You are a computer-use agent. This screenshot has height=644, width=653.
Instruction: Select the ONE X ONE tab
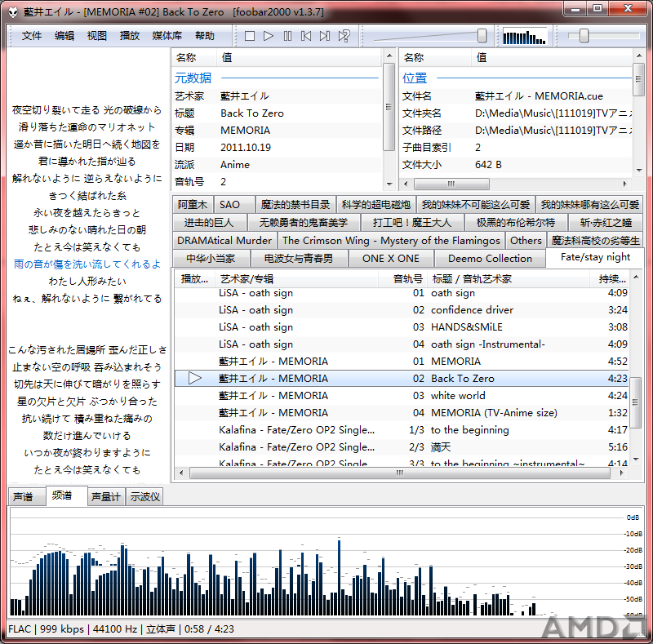pyautogui.click(x=391, y=258)
